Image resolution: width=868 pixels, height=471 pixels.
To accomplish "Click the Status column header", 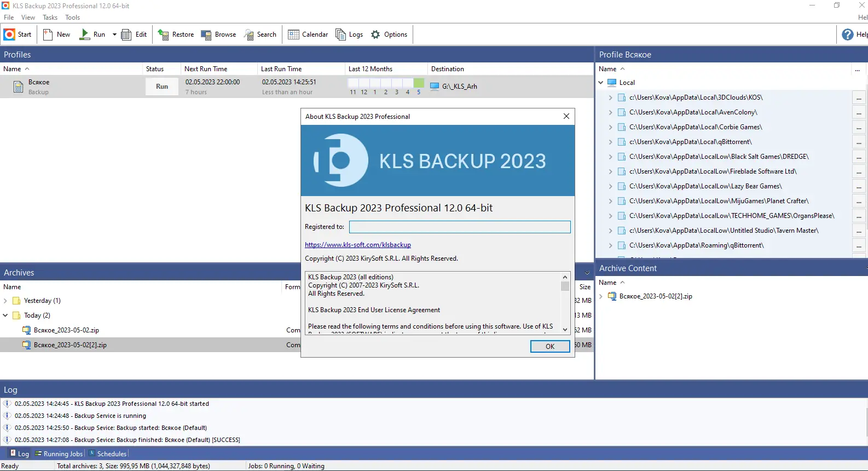I will [161, 69].
